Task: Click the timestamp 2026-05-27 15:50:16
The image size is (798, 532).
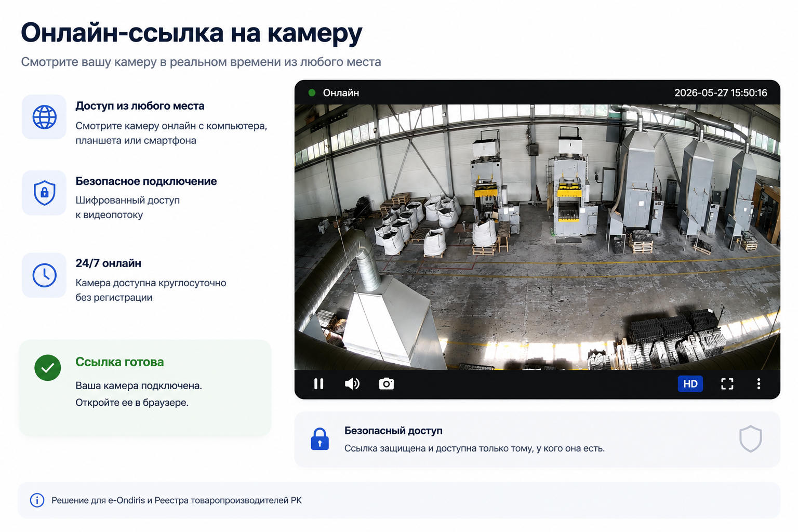Action: (x=721, y=92)
